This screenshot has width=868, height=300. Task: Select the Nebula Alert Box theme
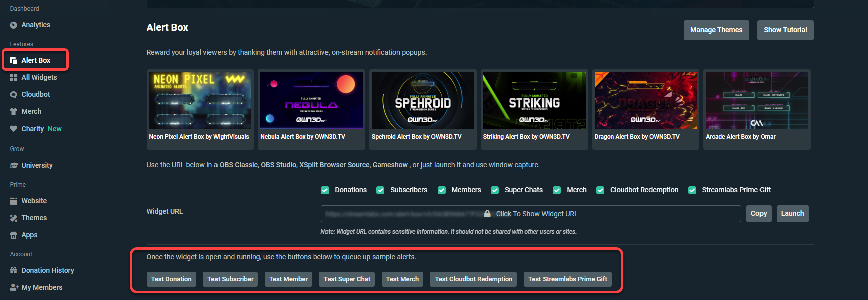(311, 109)
